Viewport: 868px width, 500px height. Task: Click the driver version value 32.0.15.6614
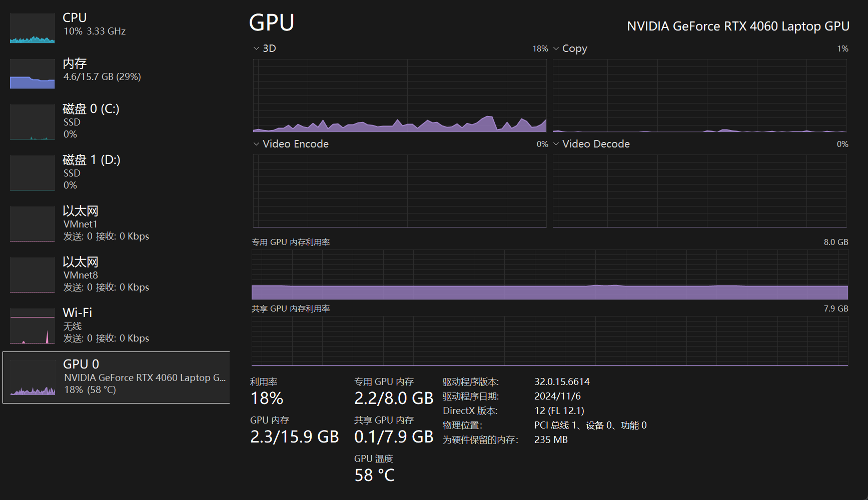pos(562,382)
